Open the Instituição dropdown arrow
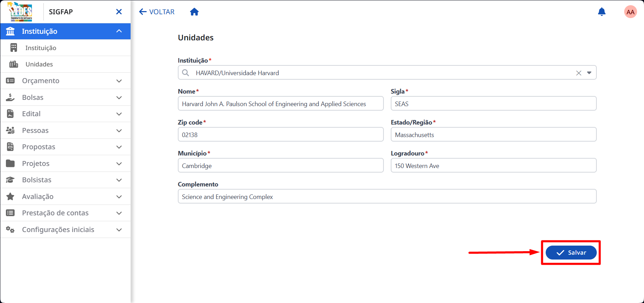 click(589, 73)
